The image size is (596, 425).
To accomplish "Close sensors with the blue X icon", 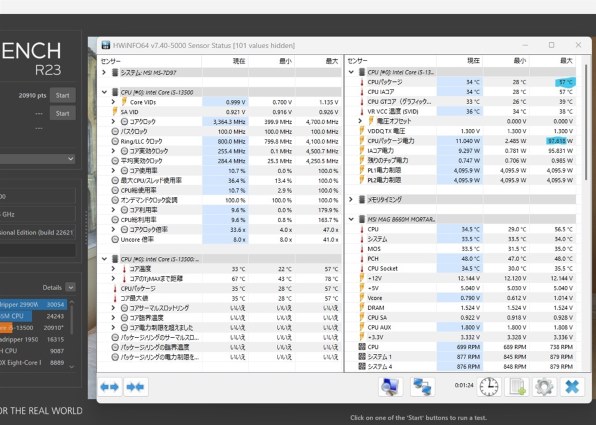I will click(x=572, y=387).
